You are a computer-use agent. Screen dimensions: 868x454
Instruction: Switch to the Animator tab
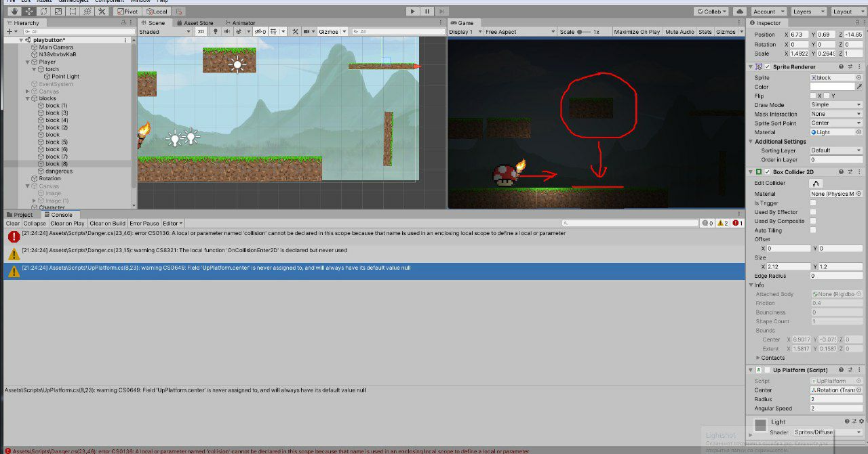[x=240, y=23]
